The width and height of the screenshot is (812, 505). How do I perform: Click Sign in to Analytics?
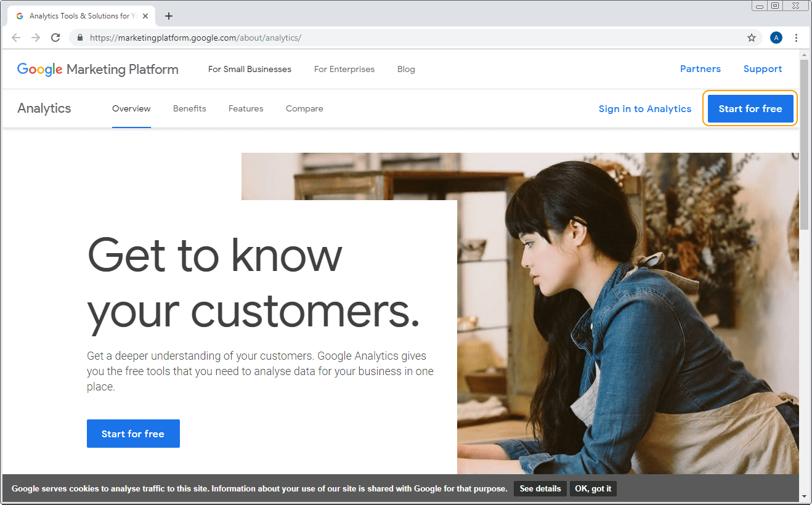pyautogui.click(x=645, y=108)
